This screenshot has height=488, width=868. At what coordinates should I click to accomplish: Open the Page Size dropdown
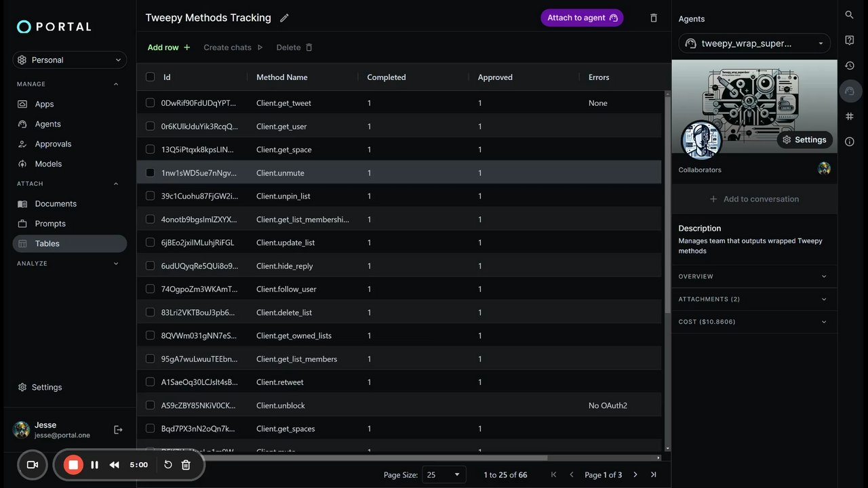443,475
